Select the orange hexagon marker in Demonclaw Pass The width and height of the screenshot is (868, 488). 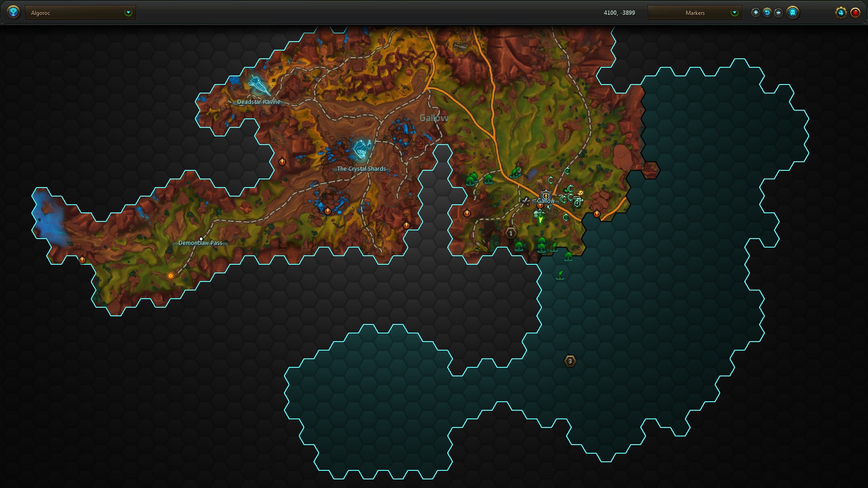(170, 276)
